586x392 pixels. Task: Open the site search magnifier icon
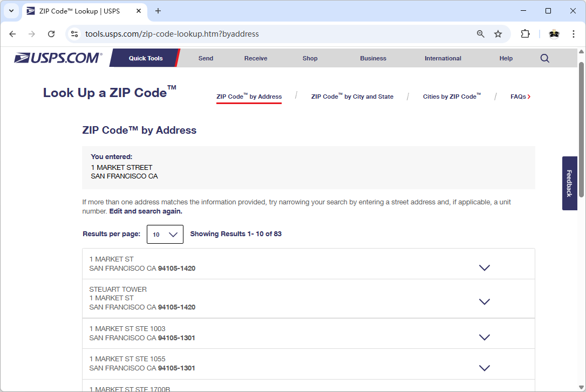click(544, 58)
